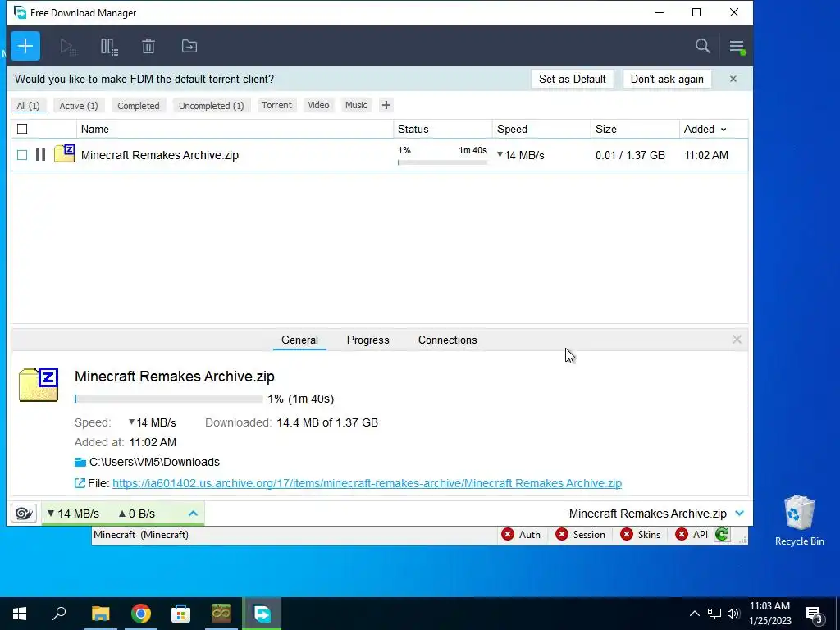
Task: Select the All (1) filter tab
Action: (29, 106)
